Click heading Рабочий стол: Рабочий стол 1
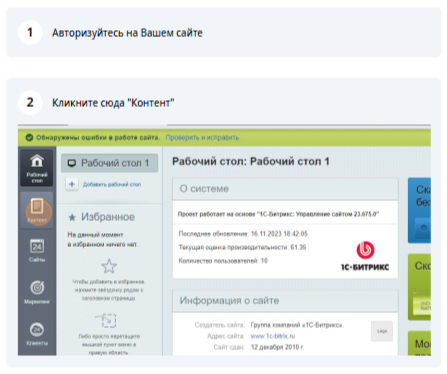This screenshot has width=447, height=374. [251, 162]
